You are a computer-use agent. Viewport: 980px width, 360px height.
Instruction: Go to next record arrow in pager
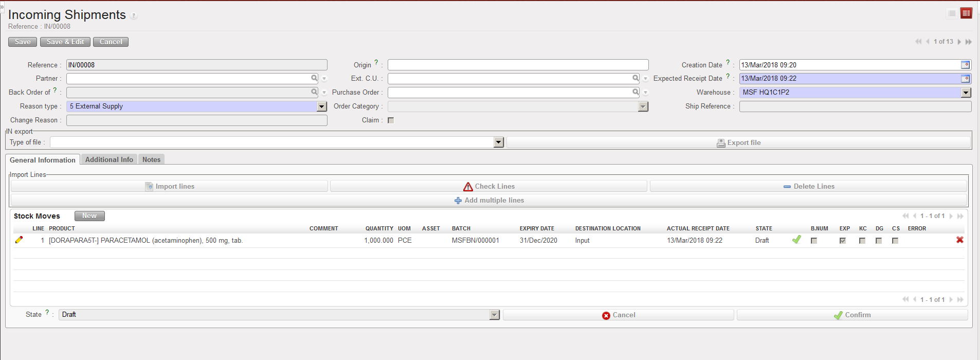tap(959, 42)
